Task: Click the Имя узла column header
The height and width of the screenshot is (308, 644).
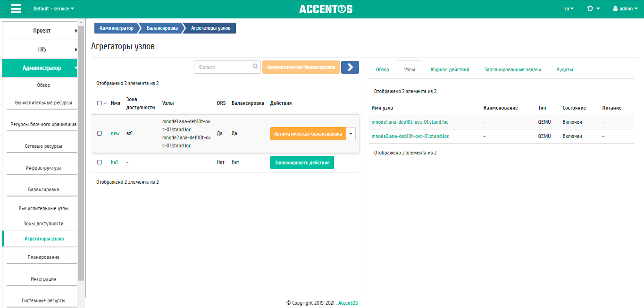Action: coord(382,108)
